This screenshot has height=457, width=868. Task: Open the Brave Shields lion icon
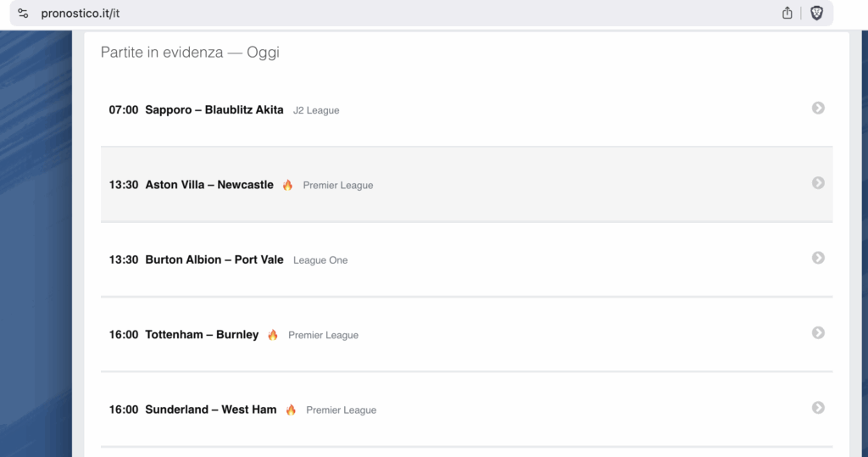coord(816,14)
